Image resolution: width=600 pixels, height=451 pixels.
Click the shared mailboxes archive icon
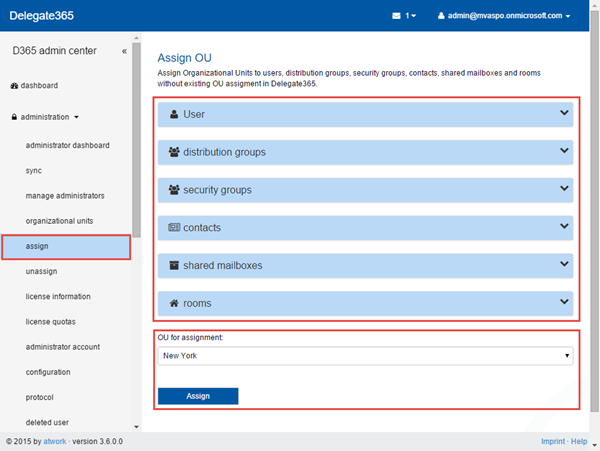[174, 265]
